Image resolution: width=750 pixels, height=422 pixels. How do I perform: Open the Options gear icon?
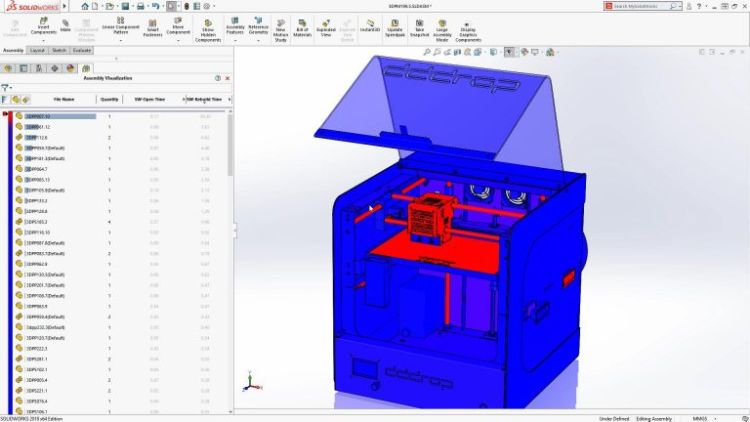pos(207,6)
